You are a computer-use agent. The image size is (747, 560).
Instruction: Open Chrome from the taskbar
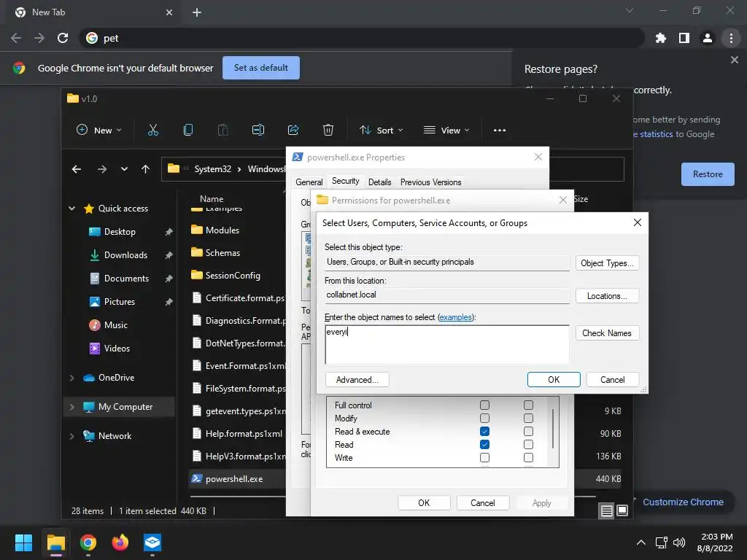click(x=88, y=542)
